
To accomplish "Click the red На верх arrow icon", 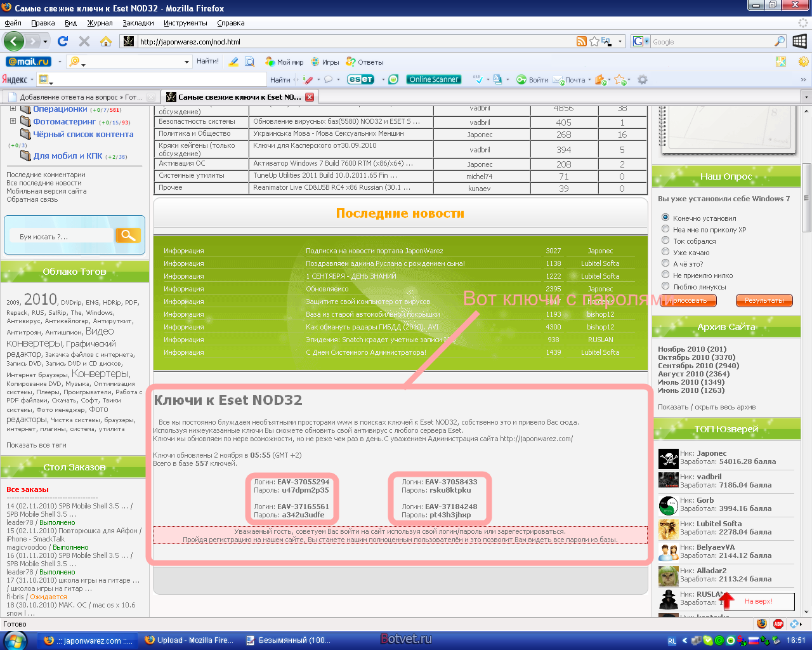I will click(727, 600).
